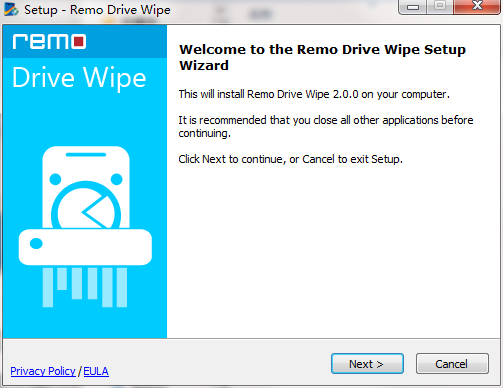Click the "Setup - Remo Drive Wipe" window title
Viewport: 503px width, 388px height.
click(x=97, y=10)
